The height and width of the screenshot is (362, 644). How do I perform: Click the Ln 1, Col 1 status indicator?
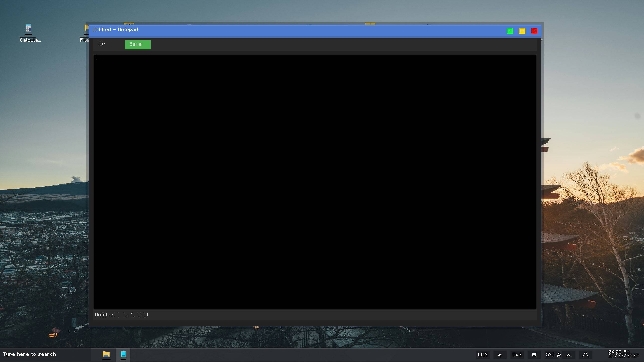(136, 314)
